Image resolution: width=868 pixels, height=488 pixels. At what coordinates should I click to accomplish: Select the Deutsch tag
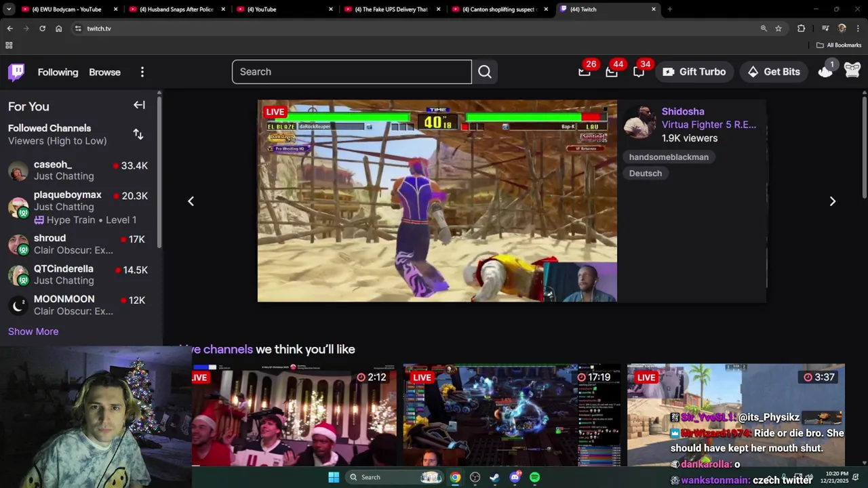point(646,174)
